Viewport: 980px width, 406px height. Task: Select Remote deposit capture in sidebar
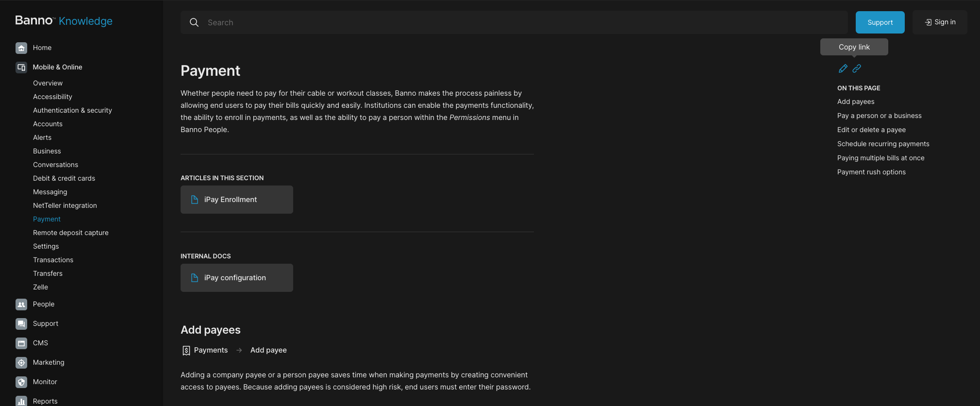click(71, 233)
